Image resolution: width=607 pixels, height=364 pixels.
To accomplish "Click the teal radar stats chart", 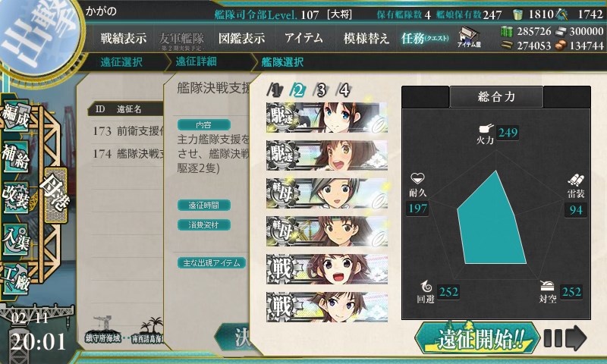I will [x=491, y=218].
